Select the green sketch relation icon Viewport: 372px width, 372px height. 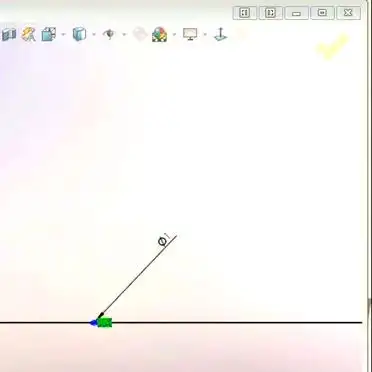point(105,323)
